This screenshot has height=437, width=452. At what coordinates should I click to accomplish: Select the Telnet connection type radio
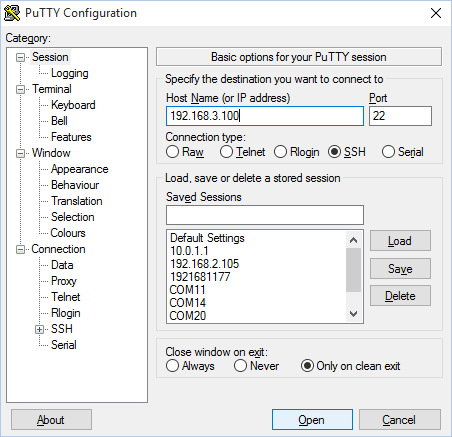coord(226,152)
